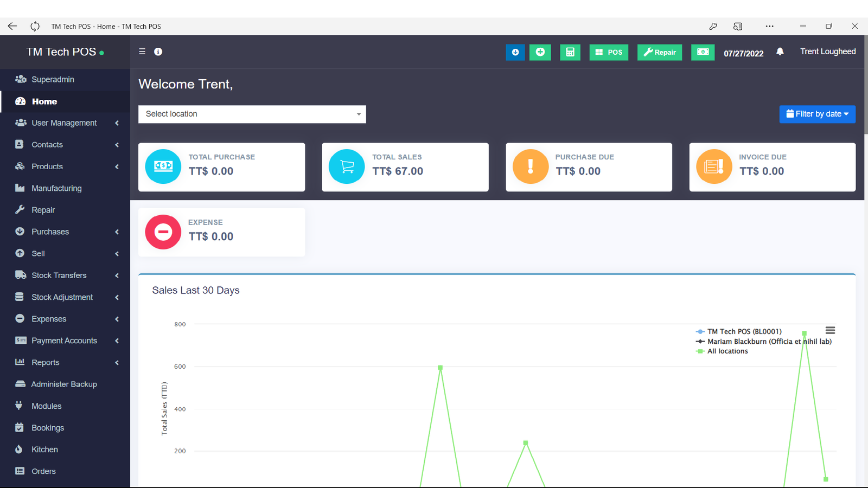This screenshot has height=488, width=868.
Task: Toggle All locations legend series
Action: tap(727, 351)
